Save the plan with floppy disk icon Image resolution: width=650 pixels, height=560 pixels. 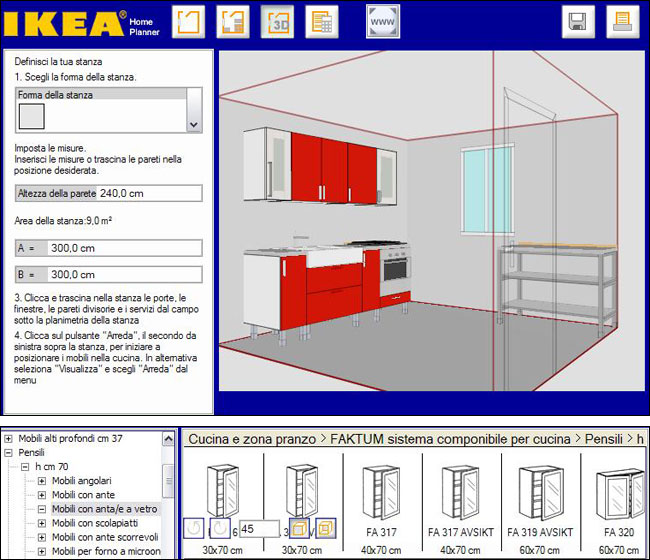tap(577, 22)
